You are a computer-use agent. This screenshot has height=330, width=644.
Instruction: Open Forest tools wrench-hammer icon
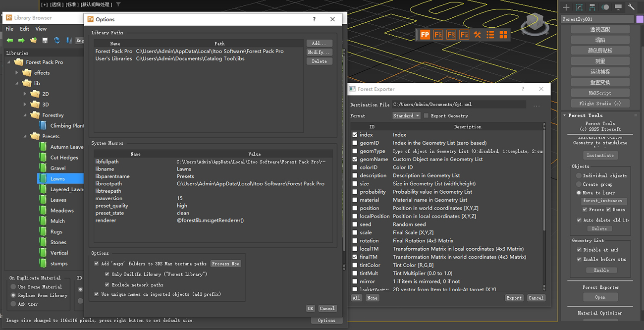pos(478,35)
